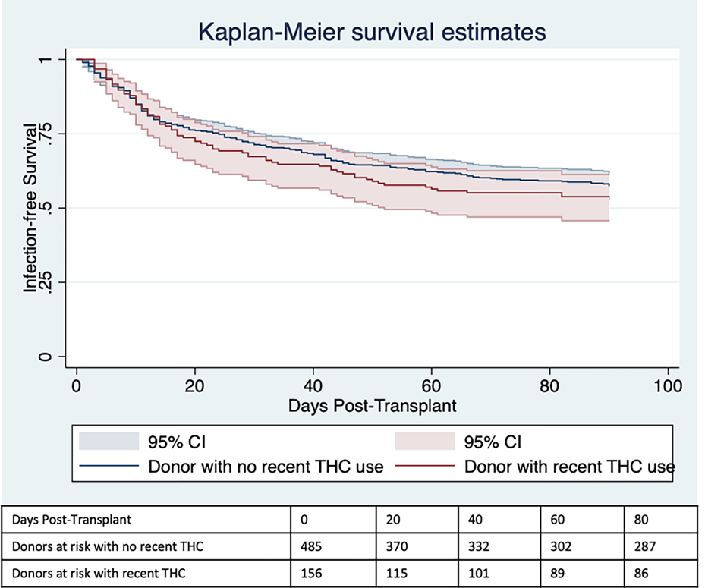Select the 'Infection-free Survival' y-axis title
The height and width of the screenshot is (588, 705).
30,208
